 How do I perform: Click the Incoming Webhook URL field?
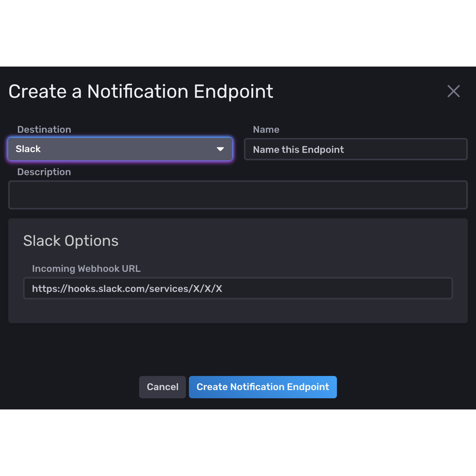point(238,288)
